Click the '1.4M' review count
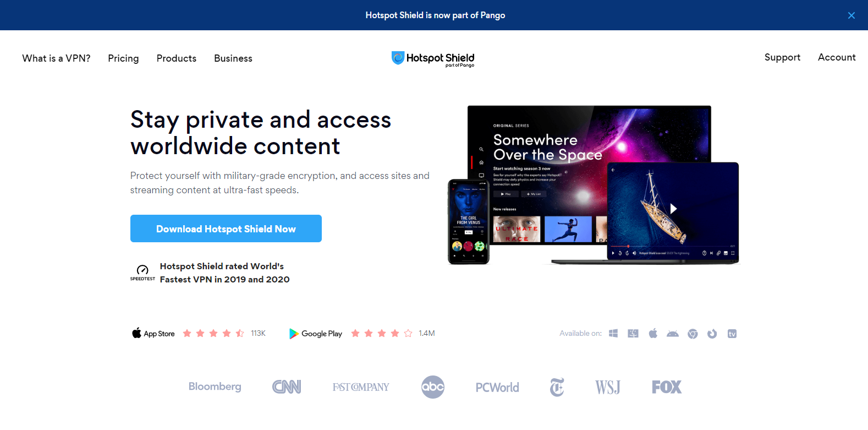 tap(427, 333)
